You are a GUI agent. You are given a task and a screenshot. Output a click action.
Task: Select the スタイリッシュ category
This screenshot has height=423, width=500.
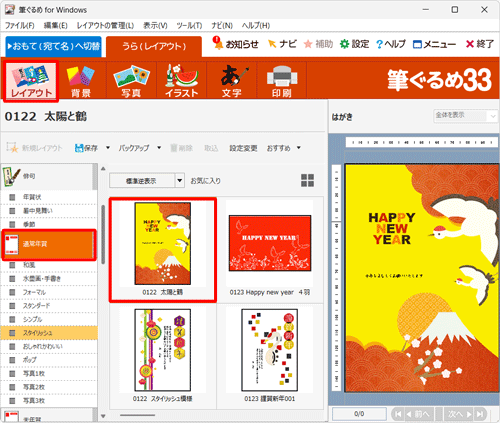click(49, 333)
